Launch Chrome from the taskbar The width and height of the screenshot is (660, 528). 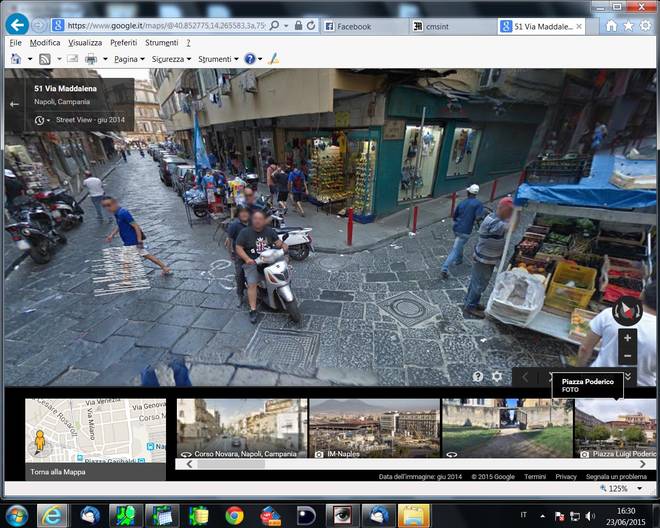[x=234, y=515]
